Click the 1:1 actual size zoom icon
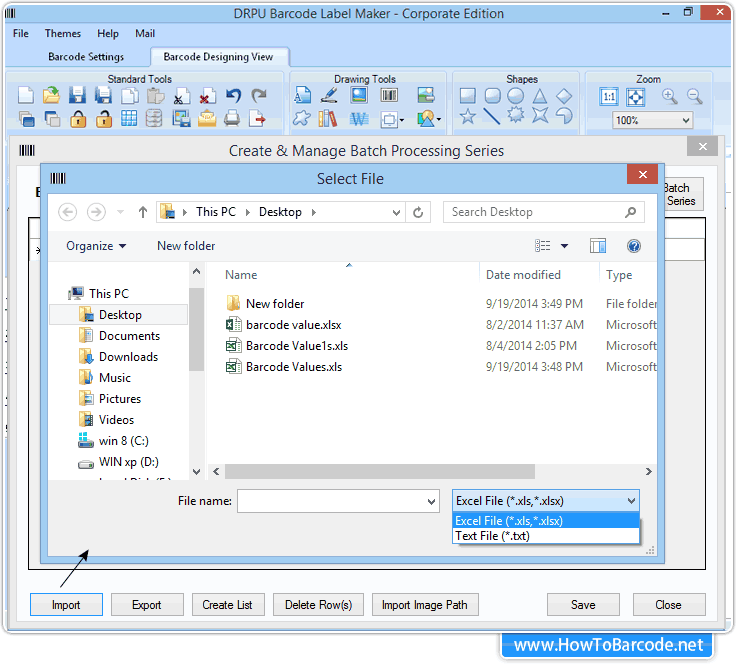 coord(609,97)
